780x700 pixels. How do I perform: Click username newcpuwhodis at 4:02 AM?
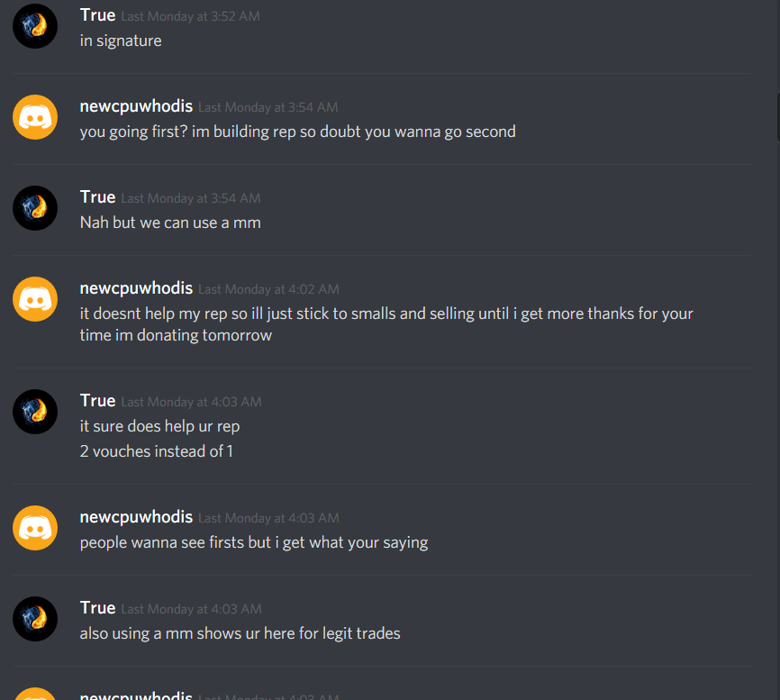click(x=136, y=288)
